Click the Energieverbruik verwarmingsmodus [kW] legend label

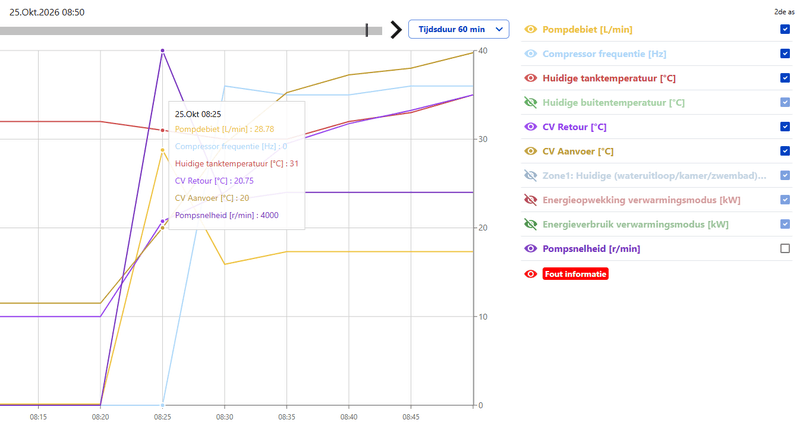pos(635,224)
